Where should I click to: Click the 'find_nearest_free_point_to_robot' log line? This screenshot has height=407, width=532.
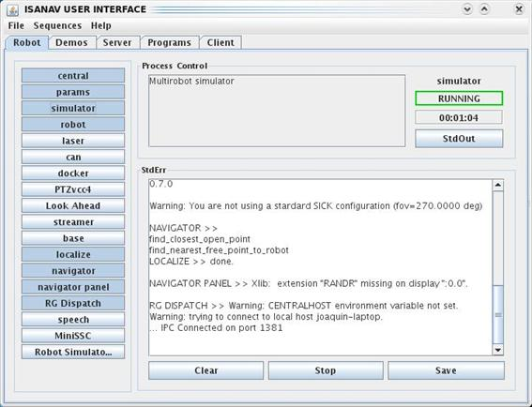click(219, 250)
